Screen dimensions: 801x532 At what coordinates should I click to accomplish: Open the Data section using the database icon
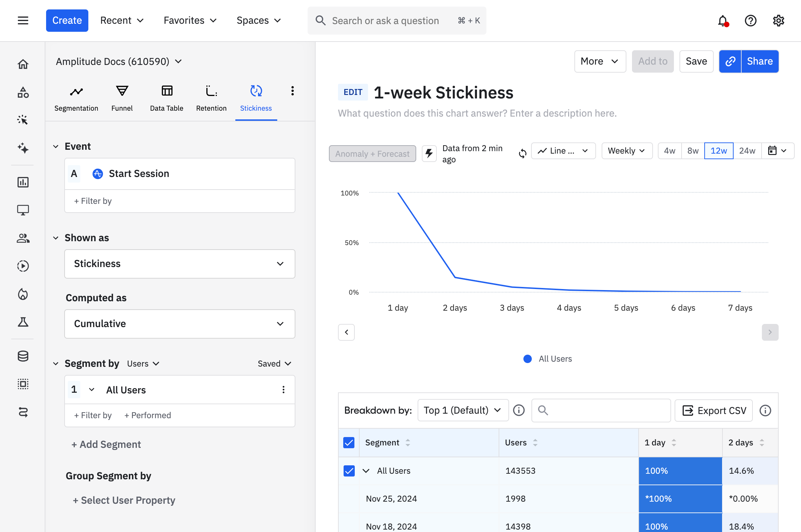23,356
